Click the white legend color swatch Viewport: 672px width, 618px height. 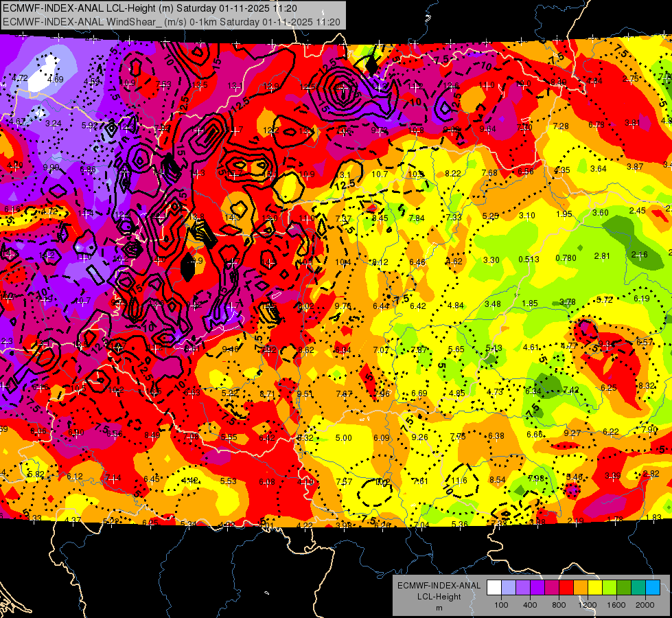(494, 587)
